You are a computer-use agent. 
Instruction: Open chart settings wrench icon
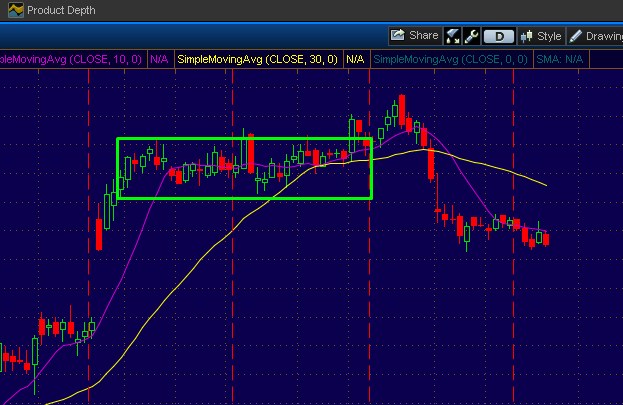(471, 36)
